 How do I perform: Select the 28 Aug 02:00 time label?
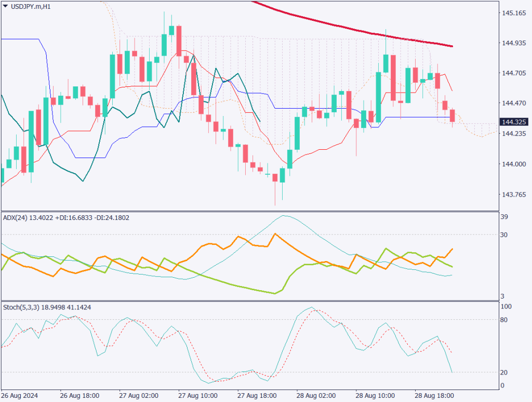pyautogui.click(x=317, y=395)
